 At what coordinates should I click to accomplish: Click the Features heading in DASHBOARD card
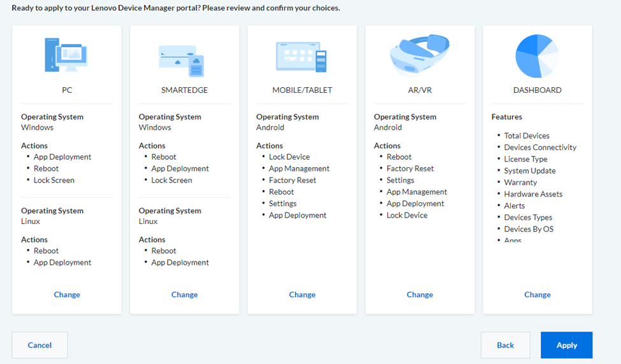tap(506, 116)
